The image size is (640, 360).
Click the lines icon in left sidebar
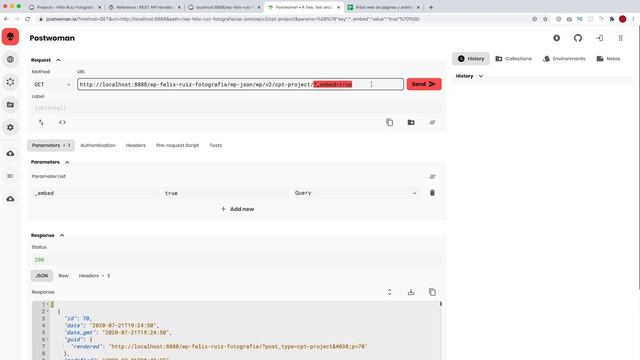10,176
